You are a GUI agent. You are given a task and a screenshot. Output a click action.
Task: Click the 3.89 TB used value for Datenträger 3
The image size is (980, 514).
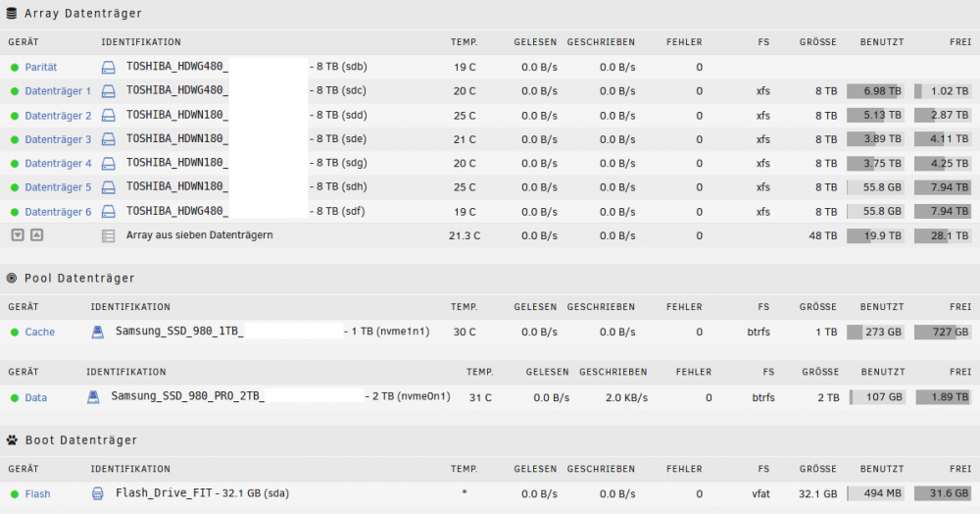pos(883,139)
